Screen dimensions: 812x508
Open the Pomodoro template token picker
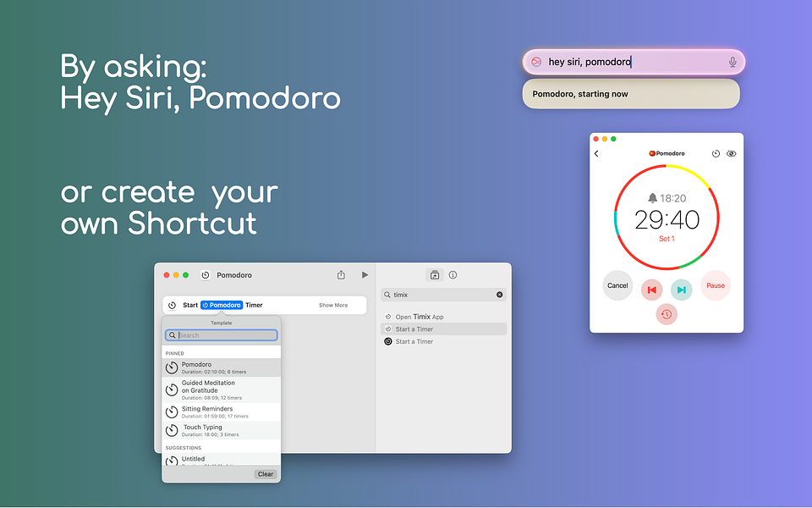pos(222,305)
